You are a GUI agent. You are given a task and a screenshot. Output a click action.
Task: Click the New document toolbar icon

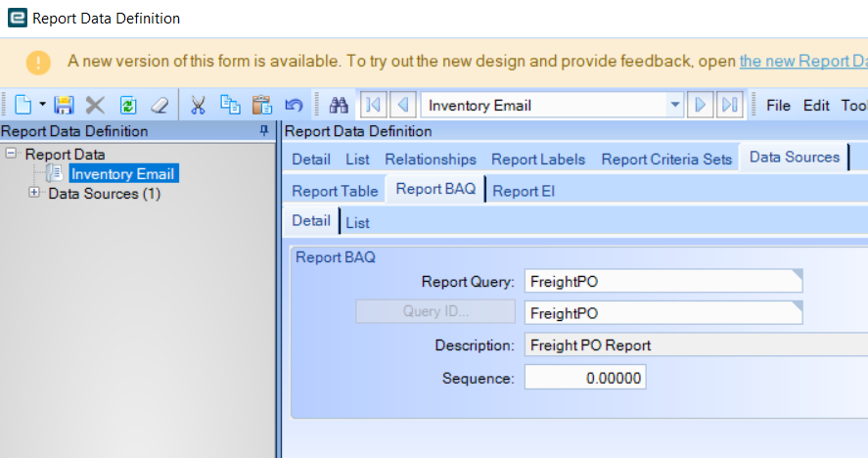coord(23,105)
